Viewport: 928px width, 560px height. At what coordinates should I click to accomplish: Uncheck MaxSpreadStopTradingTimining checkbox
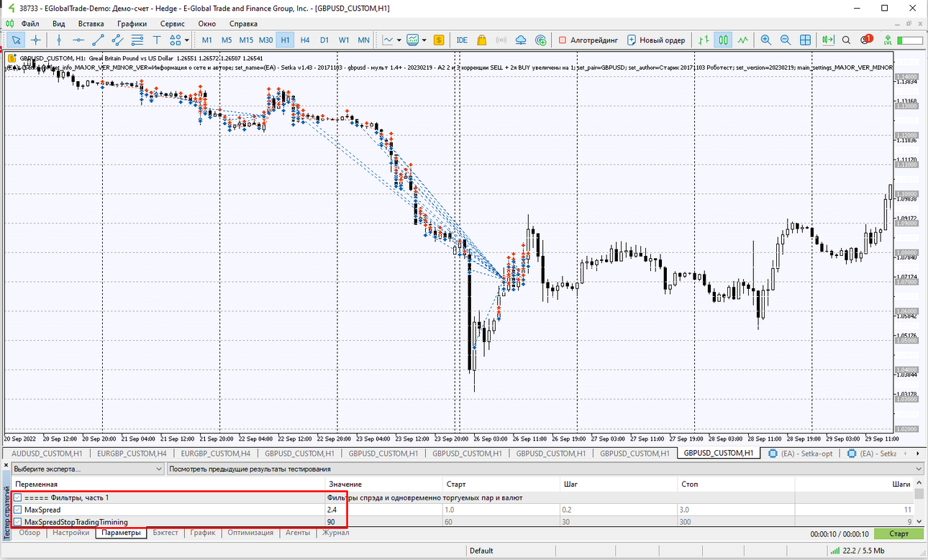pos(18,522)
